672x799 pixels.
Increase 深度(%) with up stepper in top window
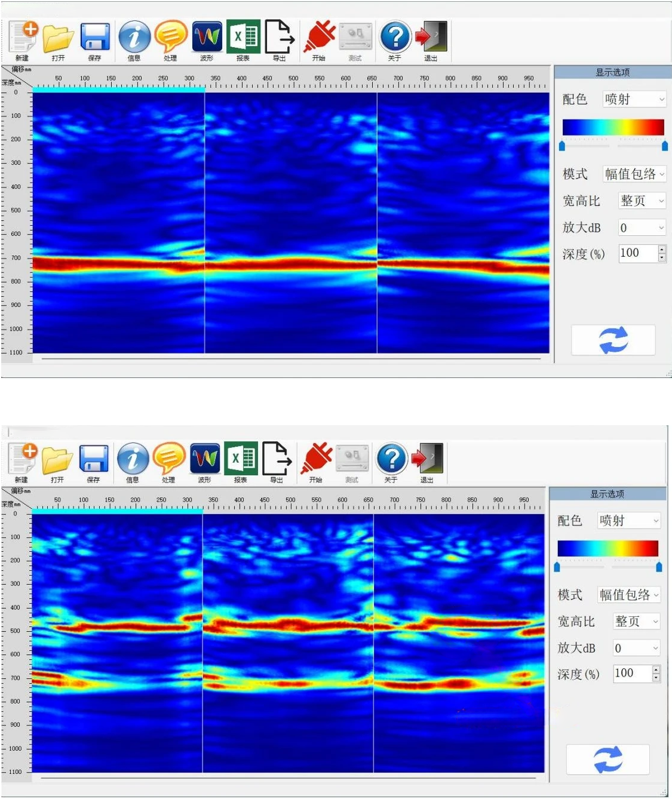pyautogui.click(x=662, y=250)
